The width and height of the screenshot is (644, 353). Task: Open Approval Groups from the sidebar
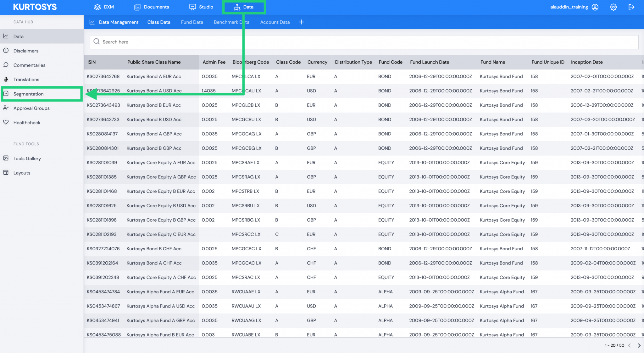click(31, 108)
